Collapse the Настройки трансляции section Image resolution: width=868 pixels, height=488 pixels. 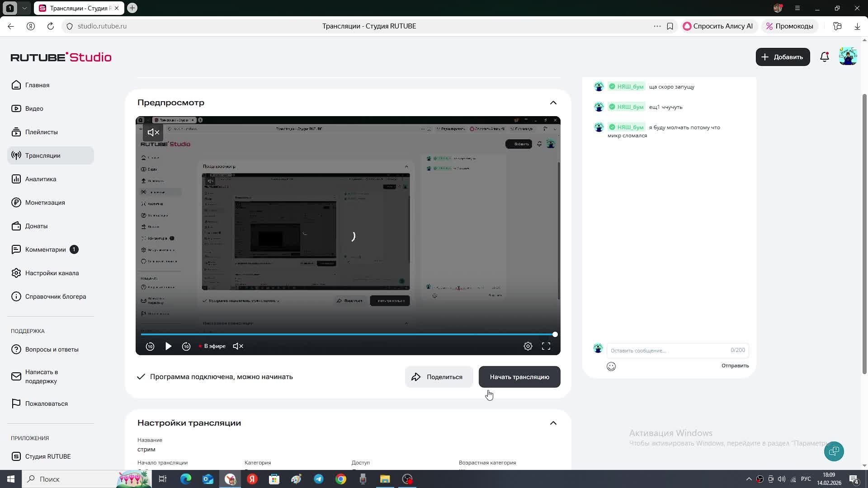coord(553,423)
